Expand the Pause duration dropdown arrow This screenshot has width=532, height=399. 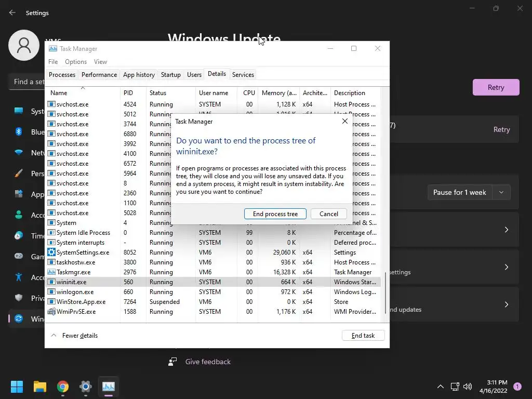pyautogui.click(x=501, y=192)
